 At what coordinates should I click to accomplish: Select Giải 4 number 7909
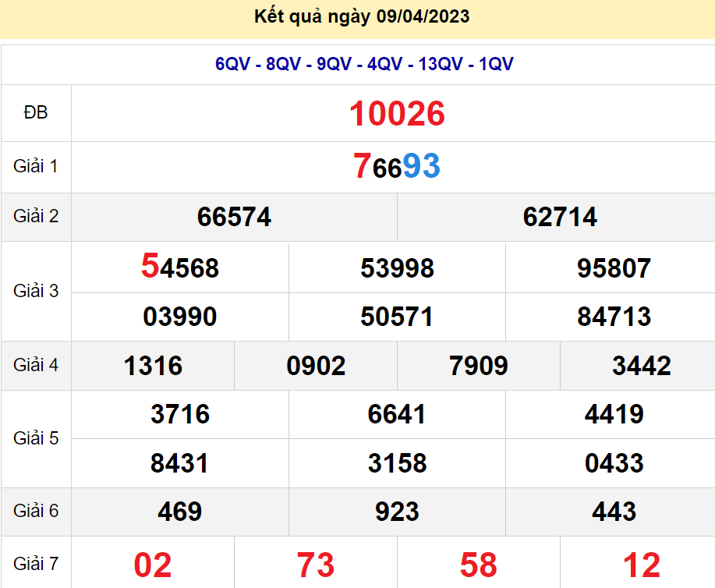479,365
